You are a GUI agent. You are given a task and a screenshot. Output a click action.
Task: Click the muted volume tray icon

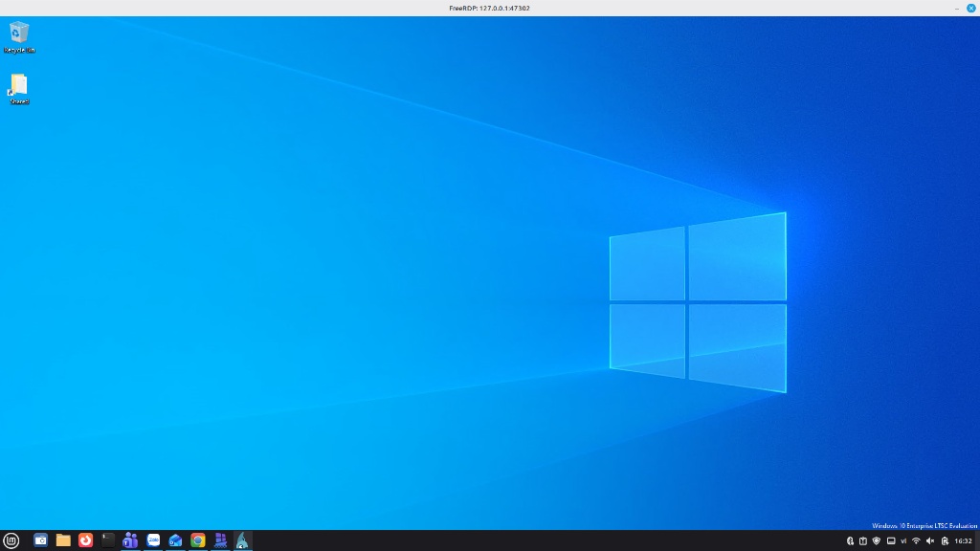tap(930, 541)
